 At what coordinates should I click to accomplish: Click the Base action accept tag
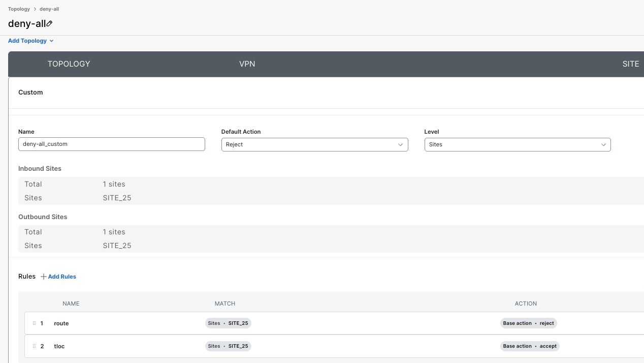[x=529, y=346]
